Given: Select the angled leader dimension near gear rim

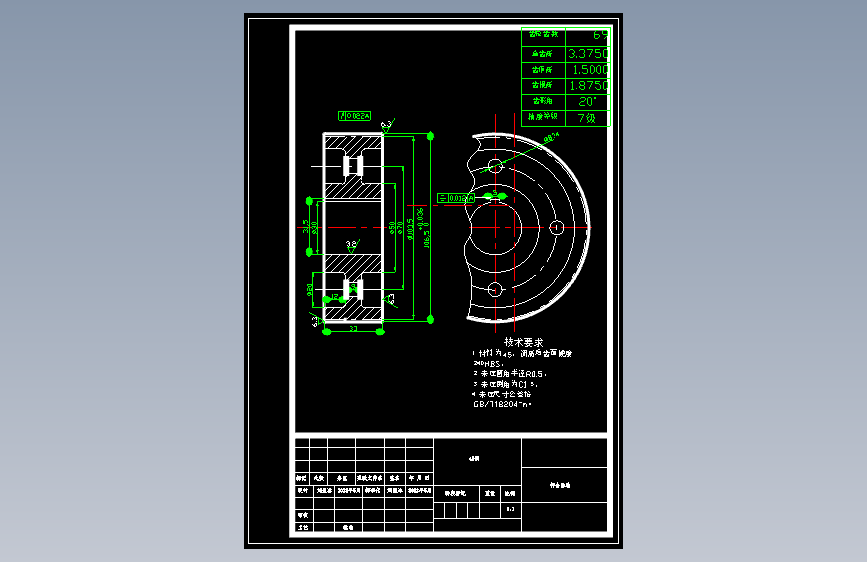Looking at the screenshot, I should [x=551, y=137].
